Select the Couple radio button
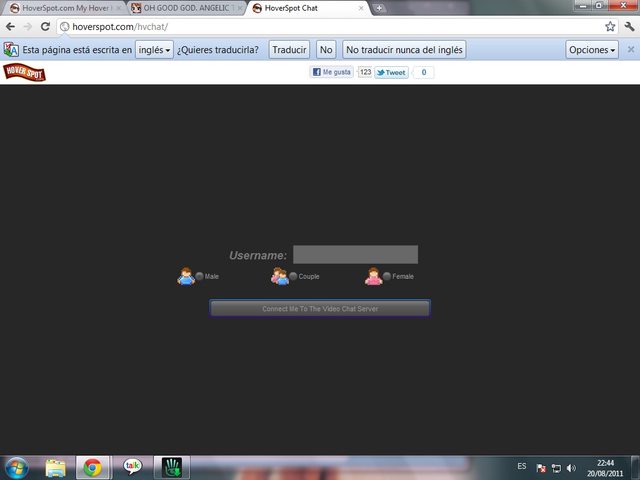The width and height of the screenshot is (640, 480). pyautogui.click(x=293, y=276)
